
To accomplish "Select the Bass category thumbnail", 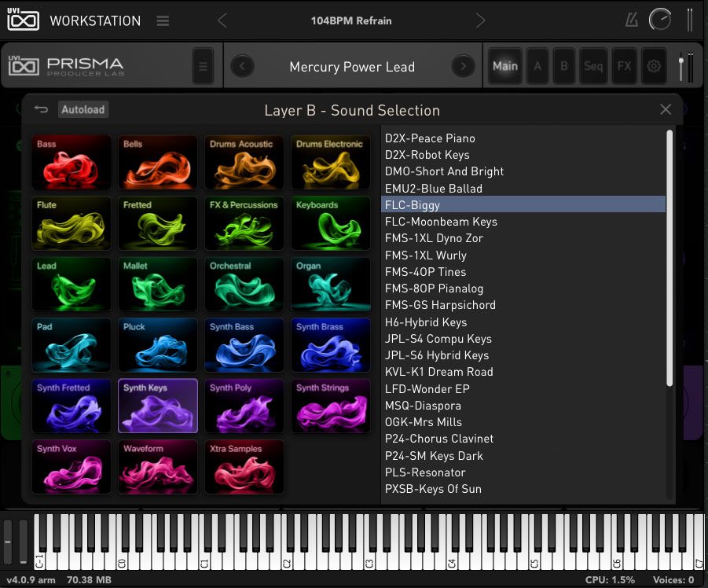I will coord(72,162).
